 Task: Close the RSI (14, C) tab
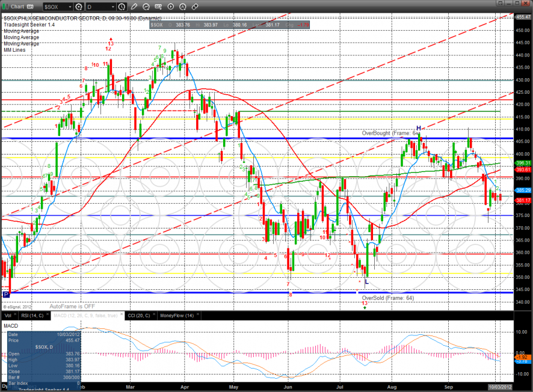point(48,314)
